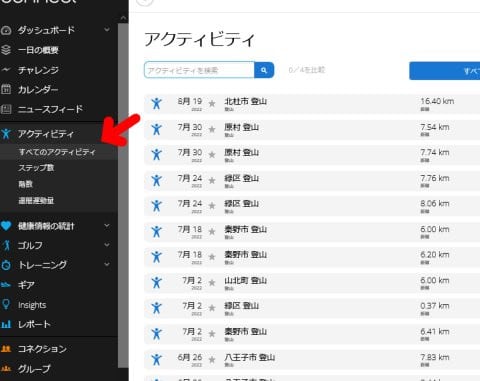Screen dimensions: 480x381
Task: Click the sidebar scroll-up arrow
Action: click(x=123, y=18)
